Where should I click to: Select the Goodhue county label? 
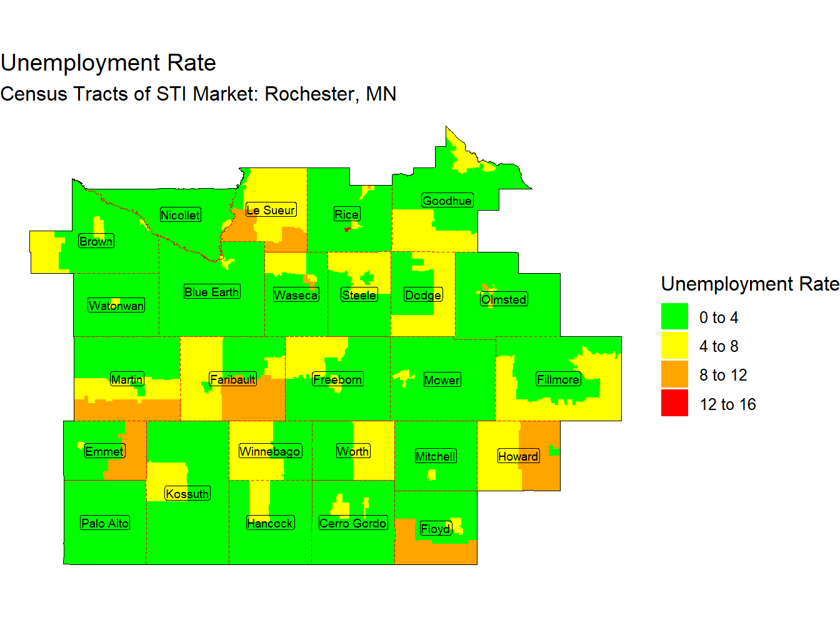(447, 201)
